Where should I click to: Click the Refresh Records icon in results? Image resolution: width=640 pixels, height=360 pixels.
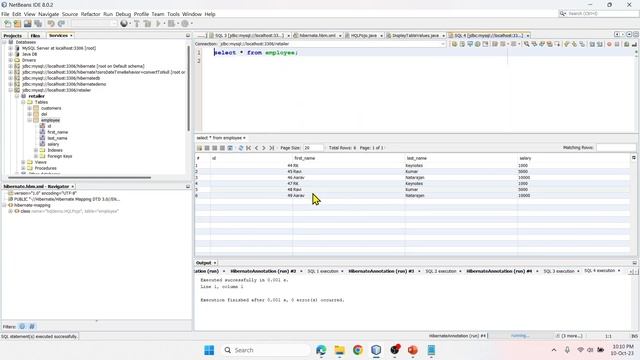(x=241, y=148)
